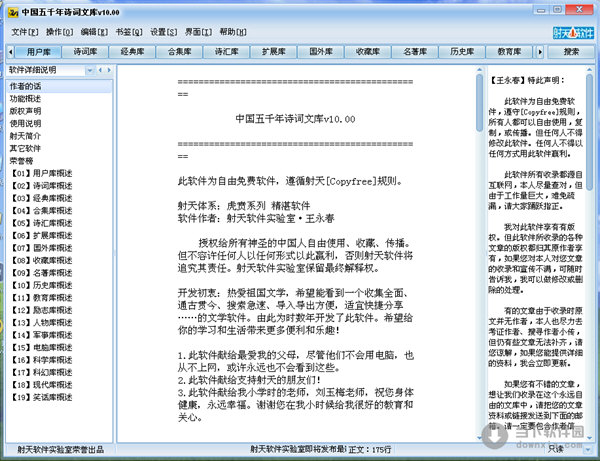This screenshot has width=600, height=461.
Task: Click up arrow of center scrollbar
Action: tap(479, 70)
